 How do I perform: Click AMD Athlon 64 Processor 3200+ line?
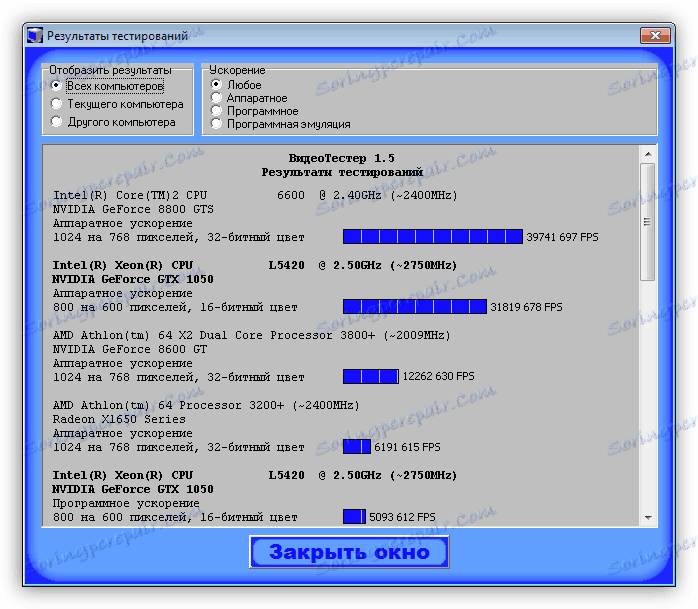206,406
